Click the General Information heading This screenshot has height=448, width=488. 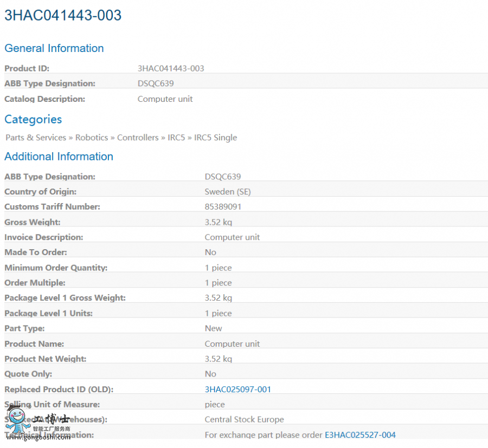[54, 48]
